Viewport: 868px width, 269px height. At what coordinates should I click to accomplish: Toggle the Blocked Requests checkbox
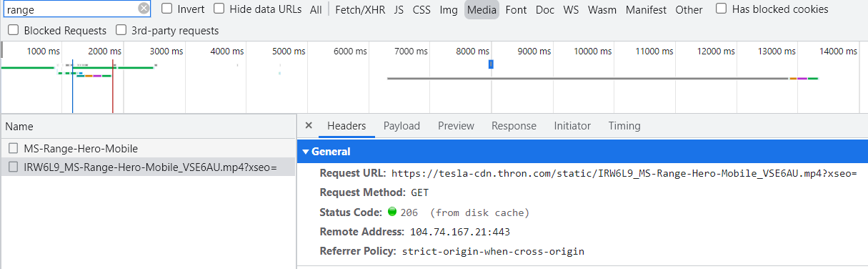[14, 30]
